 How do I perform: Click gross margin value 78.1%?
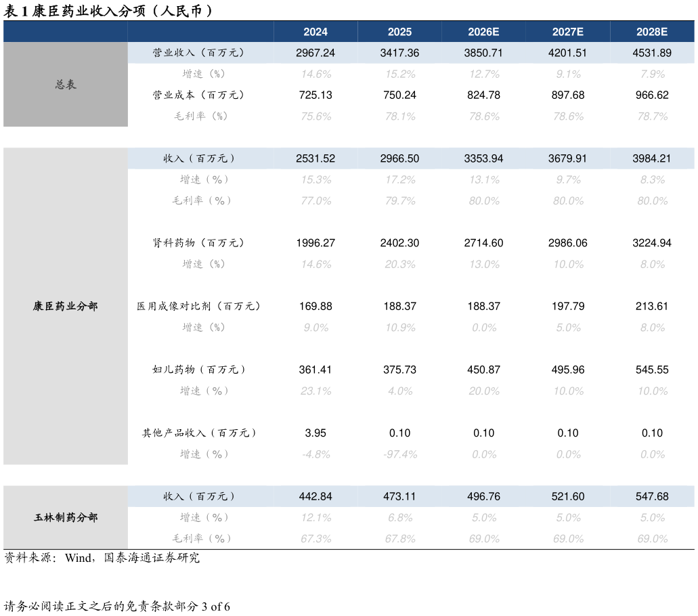click(400, 116)
